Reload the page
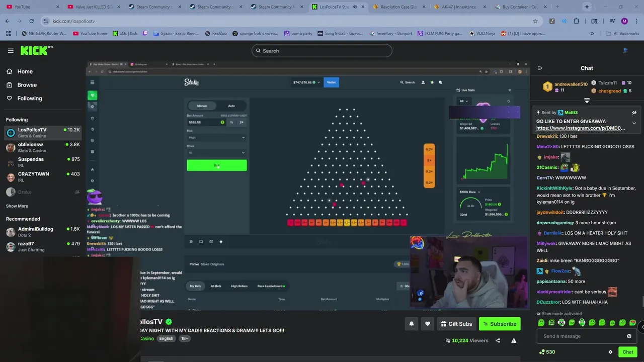Viewport: 644px width, 362px height. [x=32, y=21]
